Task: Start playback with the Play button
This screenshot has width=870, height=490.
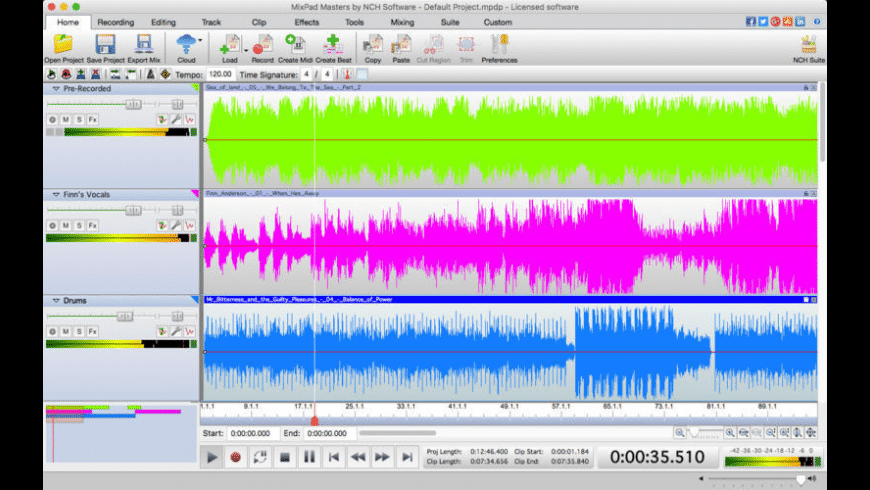Action: pyautogui.click(x=212, y=457)
